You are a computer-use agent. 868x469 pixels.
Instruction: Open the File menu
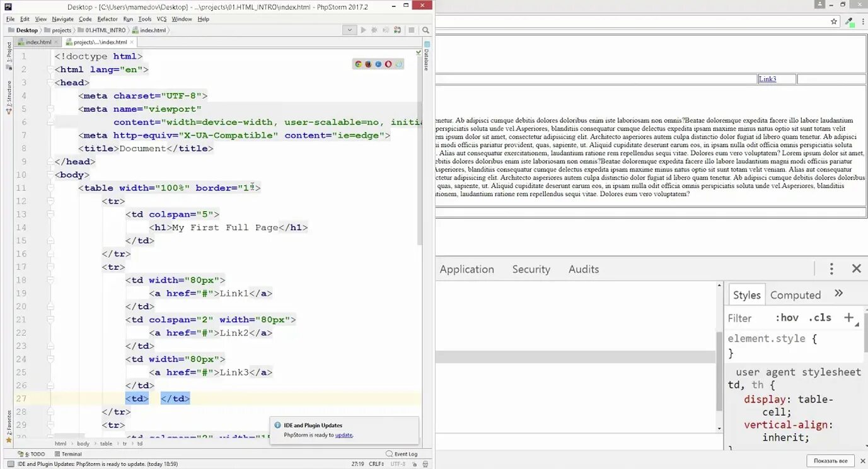[10, 19]
